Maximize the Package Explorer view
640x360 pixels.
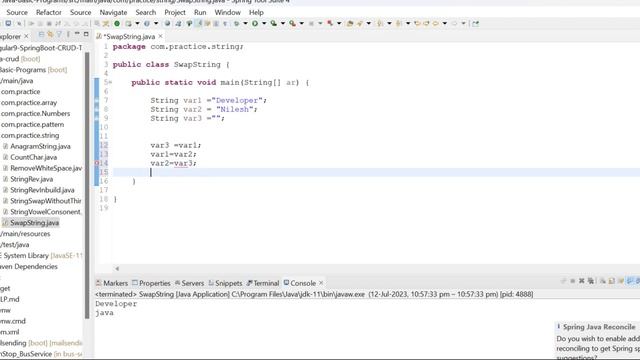[86, 34]
